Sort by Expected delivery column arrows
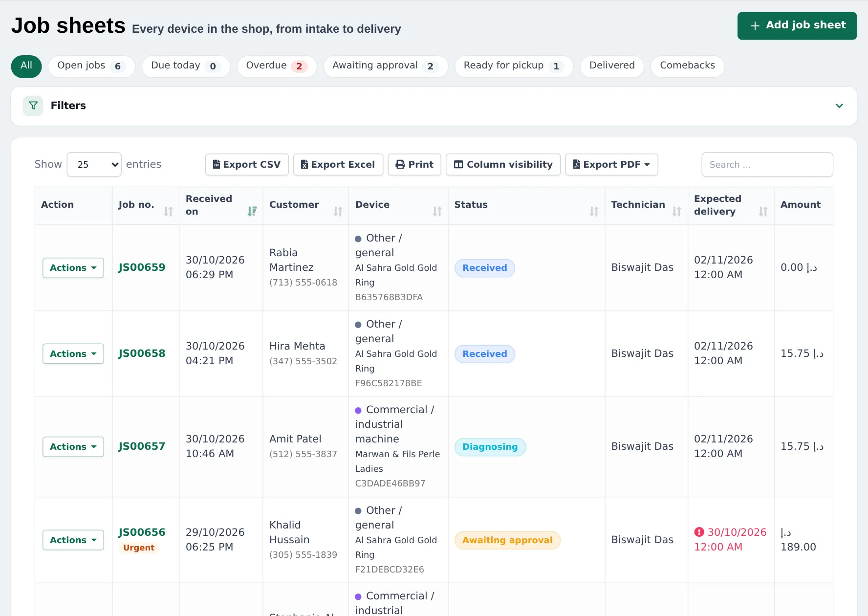The image size is (868, 616). click(x=763, y=211)
